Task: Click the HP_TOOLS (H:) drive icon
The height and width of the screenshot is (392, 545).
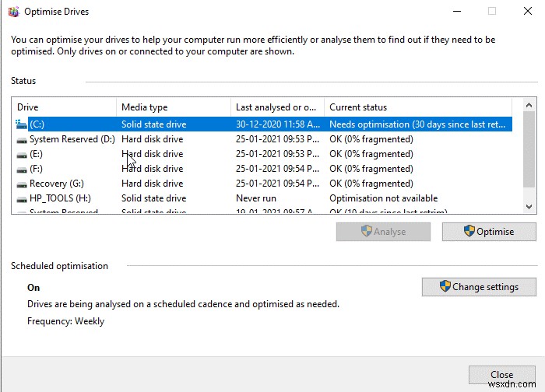Action: pyautogui.click(x=22, y=199)
